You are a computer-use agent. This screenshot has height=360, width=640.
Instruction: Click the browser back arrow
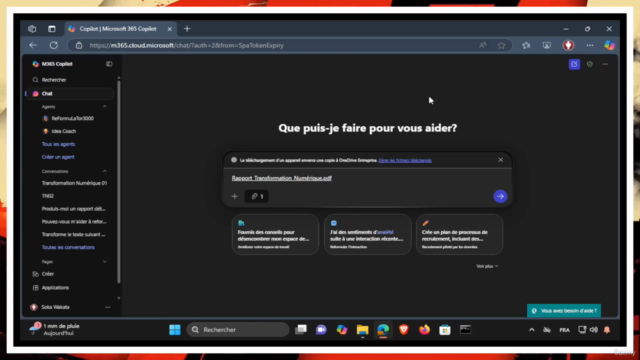click(33, 45)
